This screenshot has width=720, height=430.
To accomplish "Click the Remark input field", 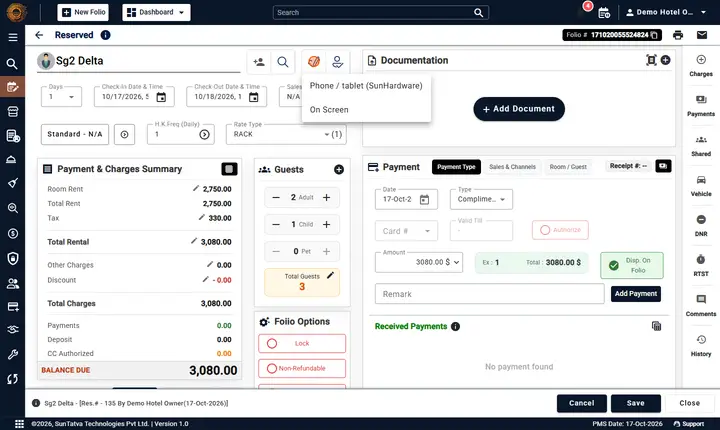I will (x=489, y=294).
